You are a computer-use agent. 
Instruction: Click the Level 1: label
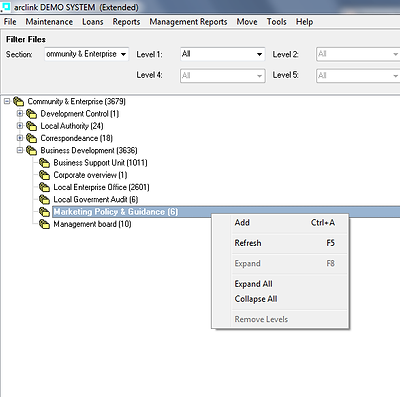[149, 54]
